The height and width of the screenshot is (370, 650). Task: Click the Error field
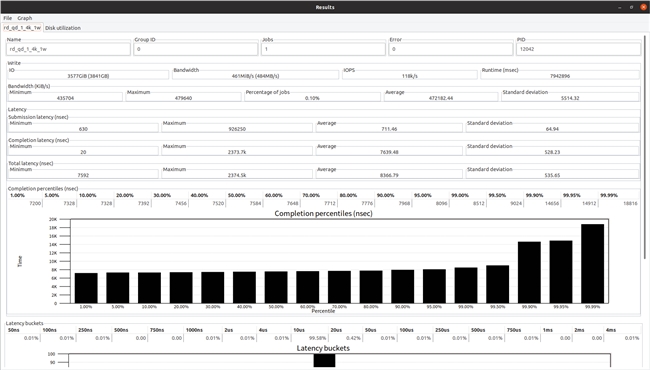tap(451, 49)
